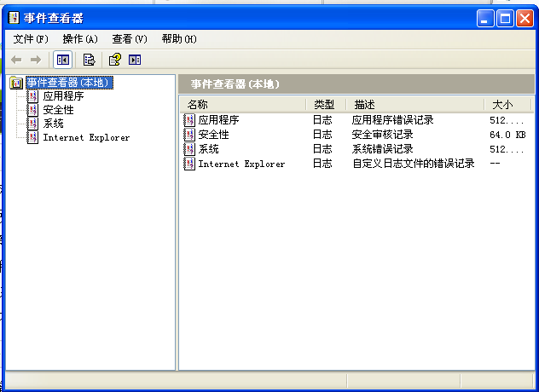Click the -- size cell of Internet Explorer
Screen dimensions: 539x392
(495, 164)
